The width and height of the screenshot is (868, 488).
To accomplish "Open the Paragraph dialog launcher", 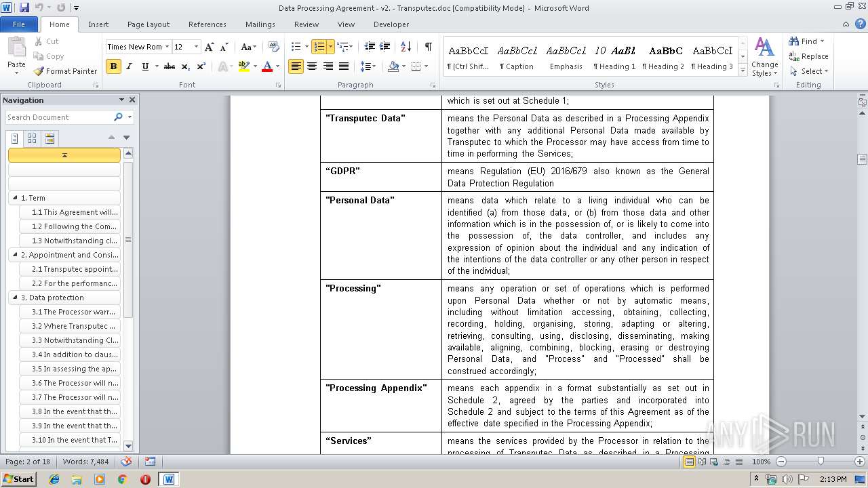I will pyautogui.click(x=433, y=85).
